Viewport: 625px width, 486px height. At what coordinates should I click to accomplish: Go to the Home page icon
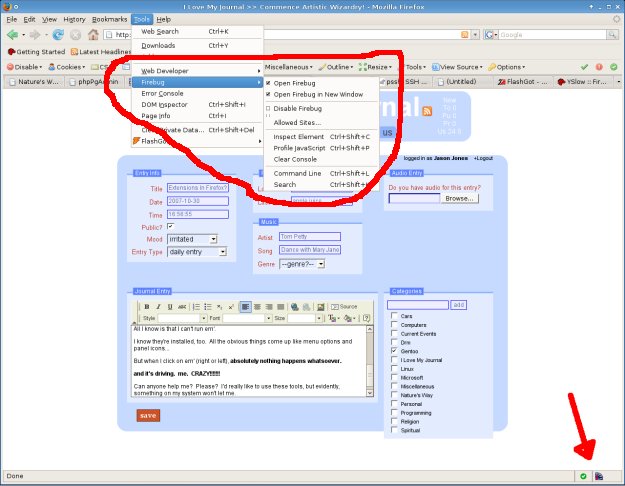pyautogui.click(x=93, y=35)
